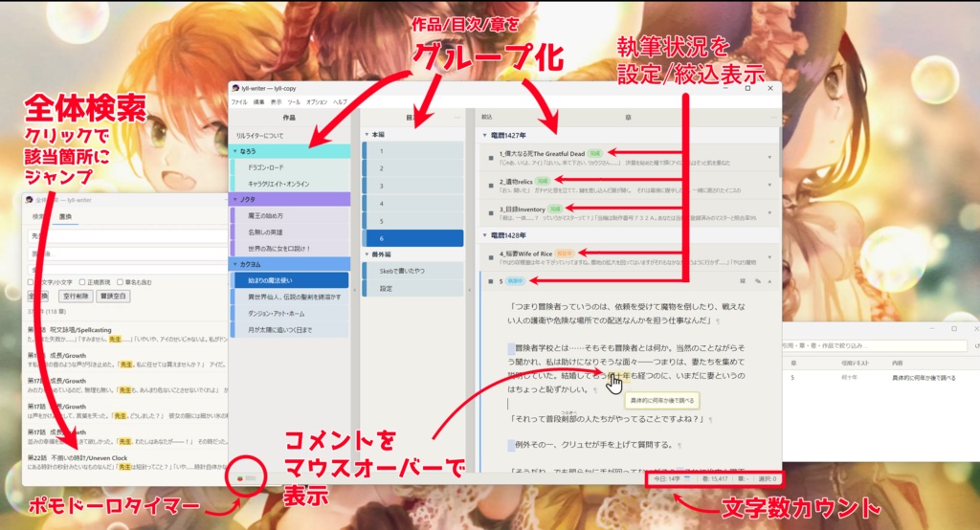Image resolution: width=980 pixels, height=530 pixels.
Task: Click the reload icon in the comments window
Action: (976, 345)
